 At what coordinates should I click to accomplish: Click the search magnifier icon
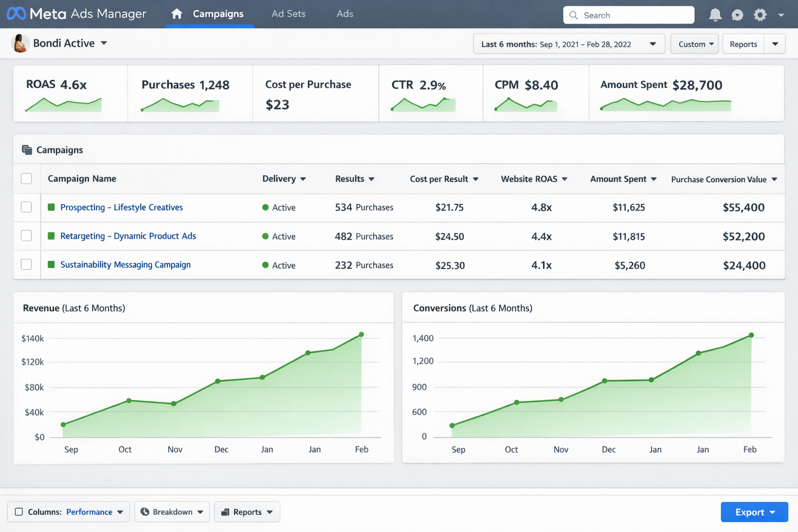[574, 15]
